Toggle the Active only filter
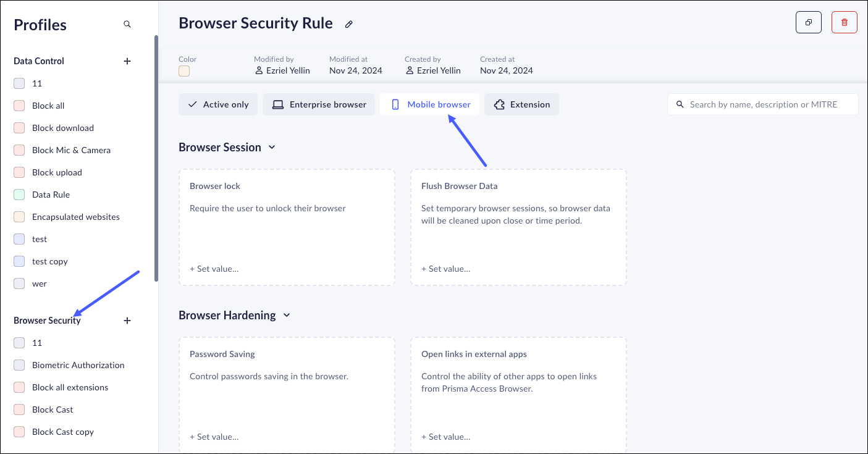The image size is (868, 454). pyautogui.click(x=219, y=105)
